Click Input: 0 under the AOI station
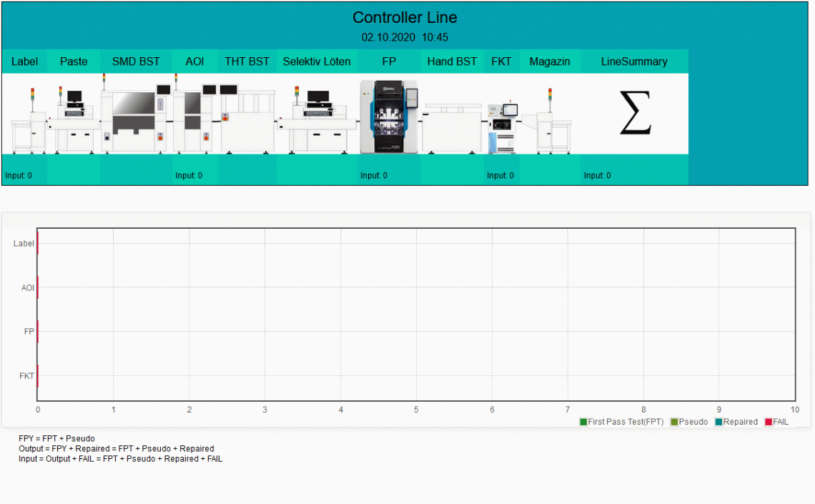 click(x=189, y=175)
